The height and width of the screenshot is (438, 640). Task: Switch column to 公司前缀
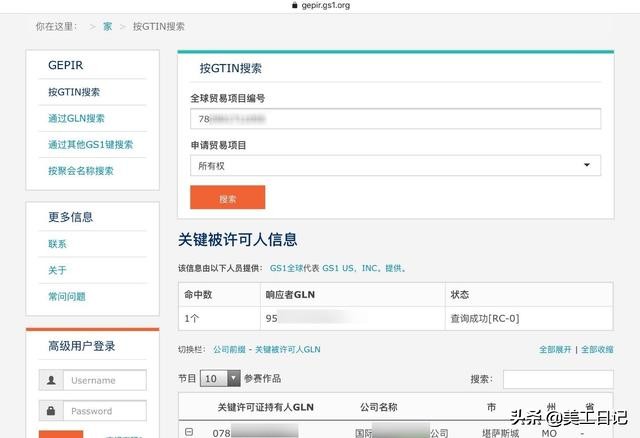click(x=229, y=349)
